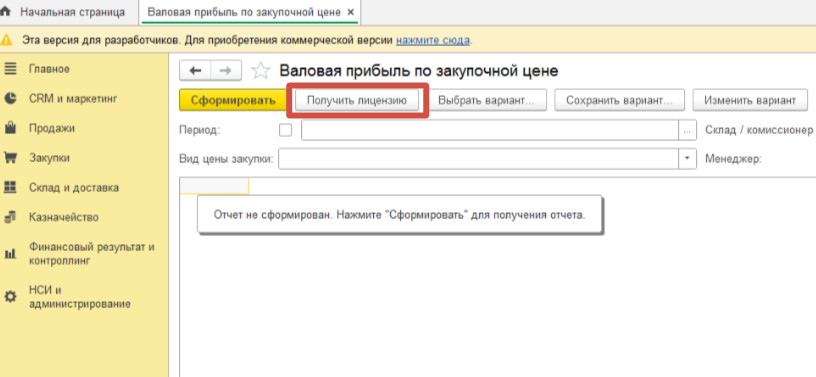816x377 pixels.
Task: Click the Изменить вариант button
Action: 750,100
